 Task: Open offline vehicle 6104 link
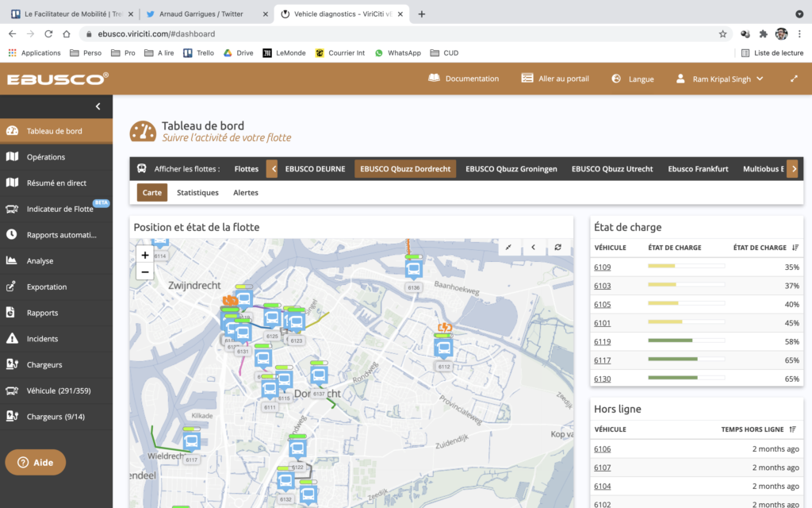tap(603, 487)
